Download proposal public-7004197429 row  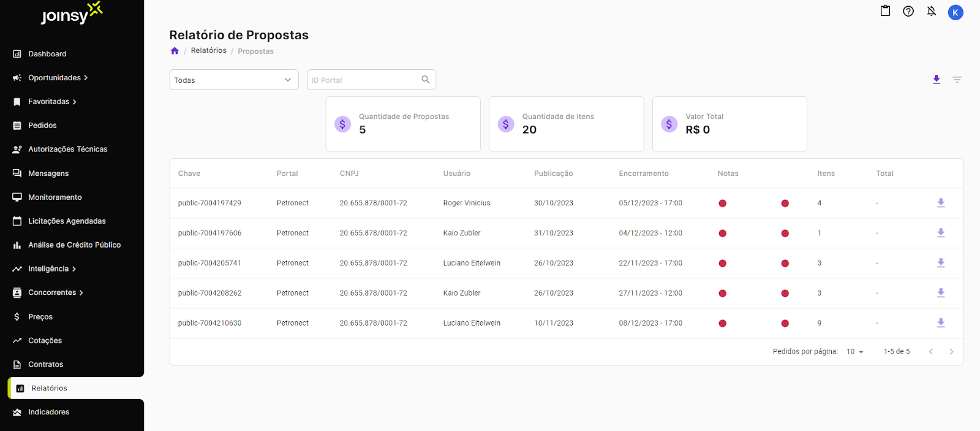pos(941,203)
